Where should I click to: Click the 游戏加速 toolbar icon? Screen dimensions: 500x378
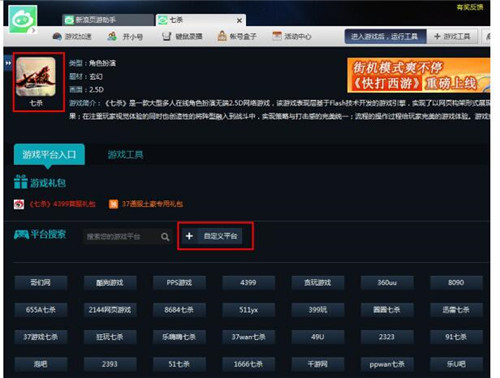click(57, 36)
